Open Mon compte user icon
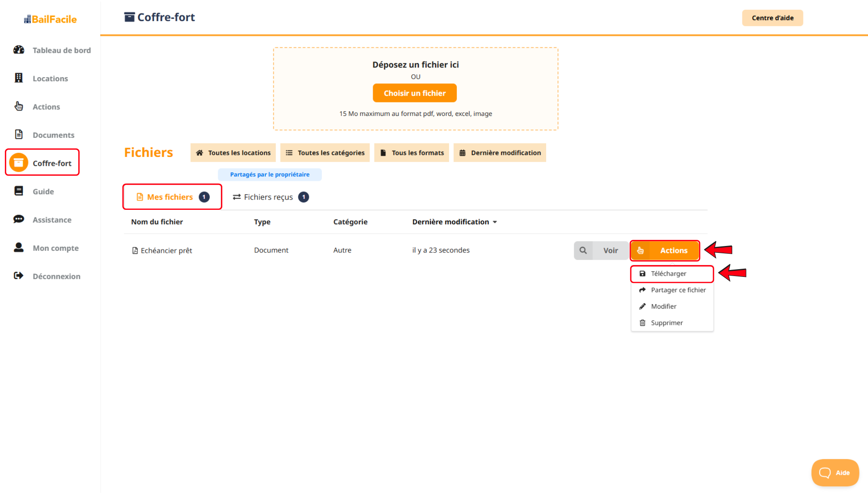868x494 pixels. 19,248
